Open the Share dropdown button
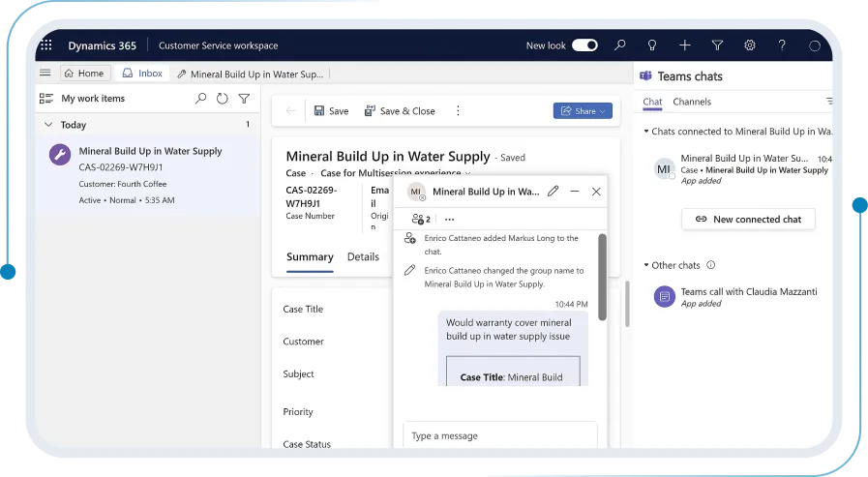 (x=583, y=110)
